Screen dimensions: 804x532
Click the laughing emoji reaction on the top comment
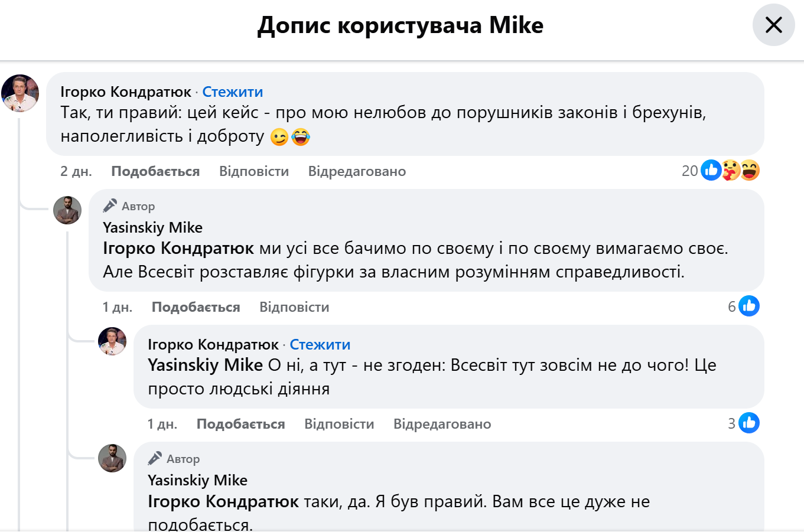click(750, 171)
